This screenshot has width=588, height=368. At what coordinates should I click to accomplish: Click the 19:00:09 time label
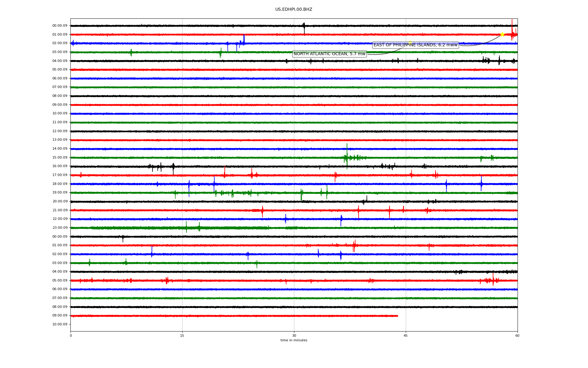(x=60, y=193)
